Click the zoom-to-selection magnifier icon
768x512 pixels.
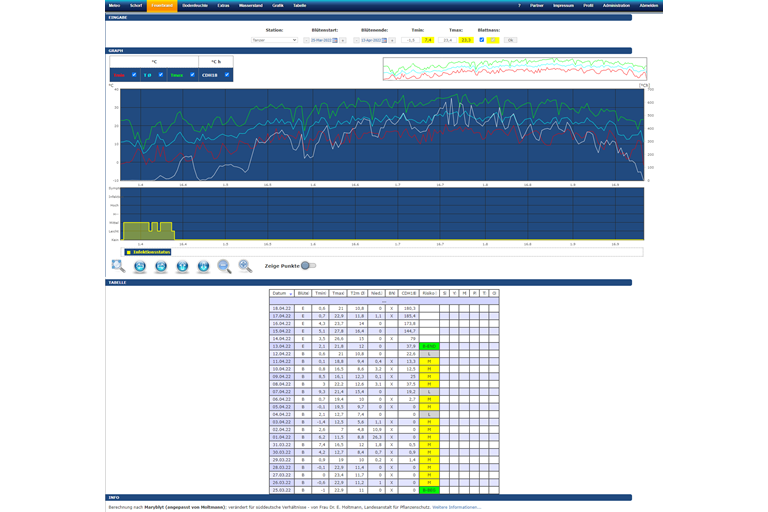118,266
